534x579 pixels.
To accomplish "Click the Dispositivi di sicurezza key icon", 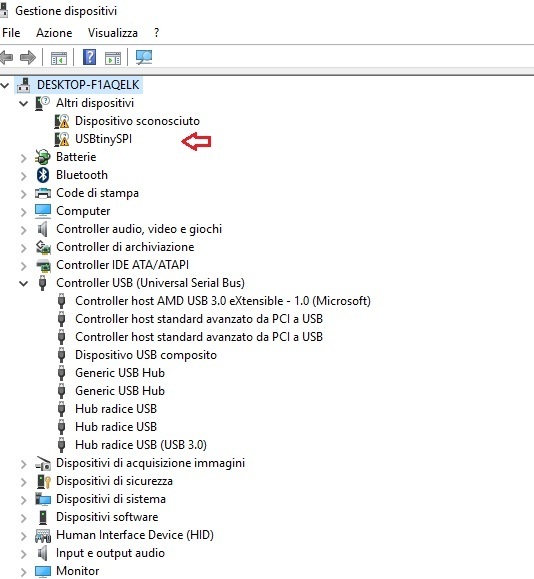I will [x=43, y=481].
